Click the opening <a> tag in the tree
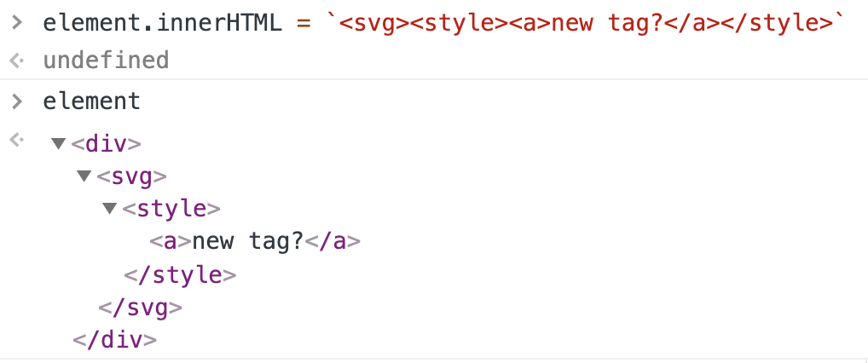Image resolution: width=868 pixels, height=363 pixels. click(x=170, y=241)
